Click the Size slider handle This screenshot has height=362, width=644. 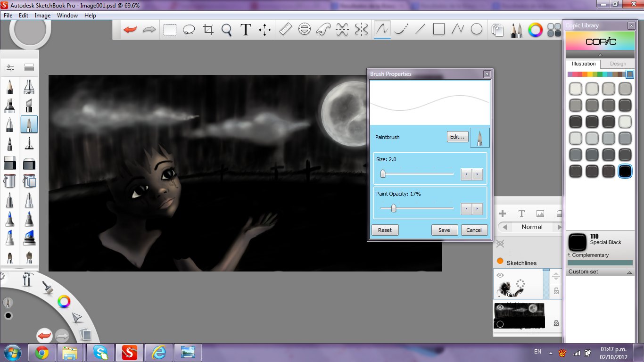pyautogui.click(x=383, y=174)
